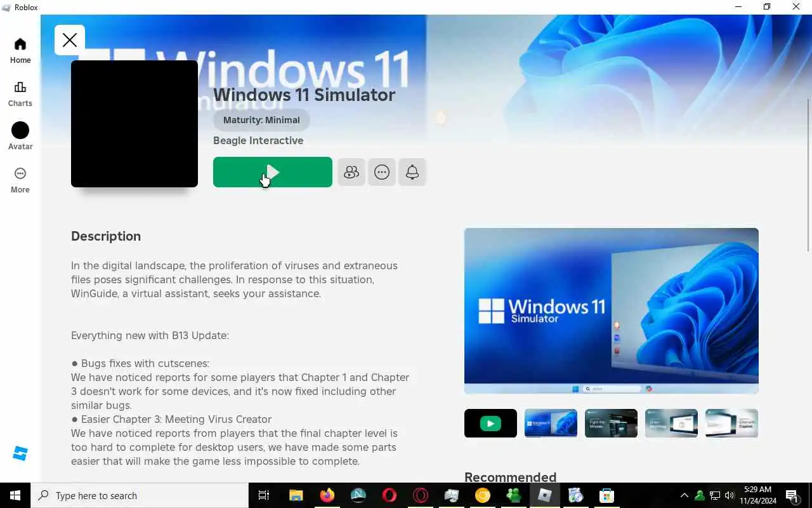812x508 pixels.
Task: Open File Explorer from the taskbar
Action: pyautogui.click(x=296, y=495)
